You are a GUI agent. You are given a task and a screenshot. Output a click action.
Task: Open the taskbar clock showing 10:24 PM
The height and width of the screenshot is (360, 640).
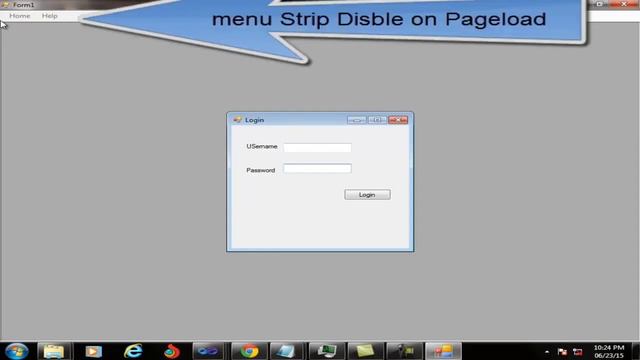tap(609, 351)
